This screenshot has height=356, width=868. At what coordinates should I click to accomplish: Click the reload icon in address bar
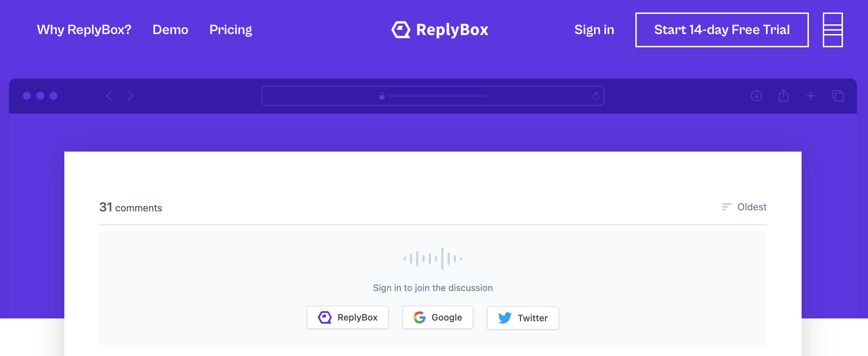(596, 96)
